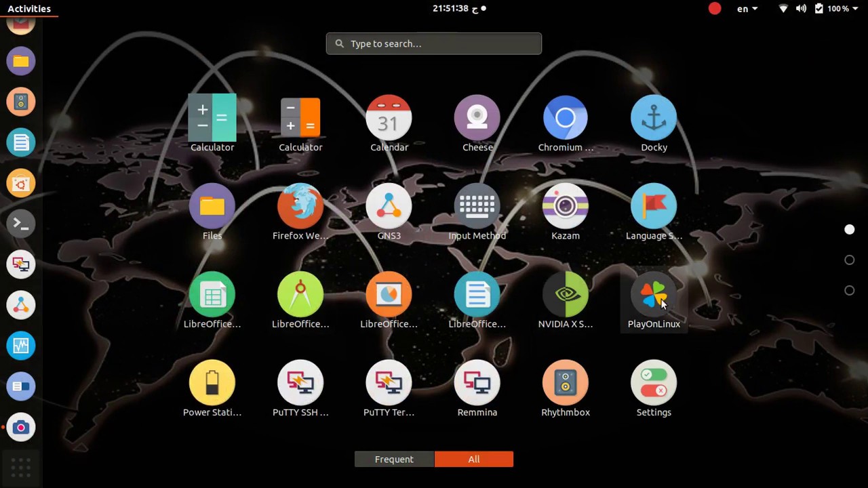Open Settings app
Viewport: 868px width, 488px height.
tap(654, 389)
